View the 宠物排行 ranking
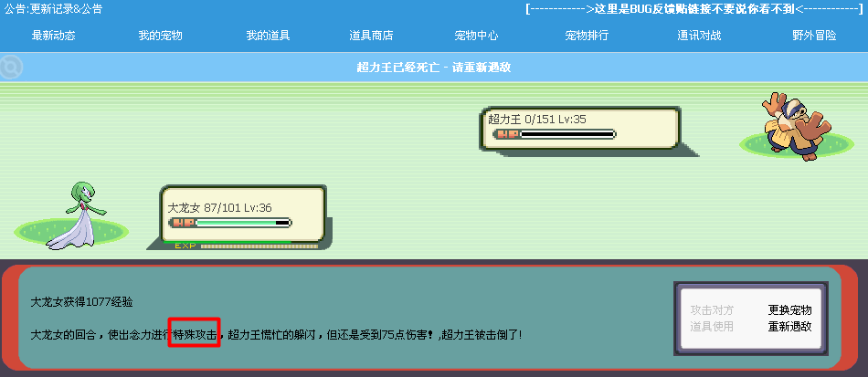Viewport: 868px width, 377px height. (587, 36)
